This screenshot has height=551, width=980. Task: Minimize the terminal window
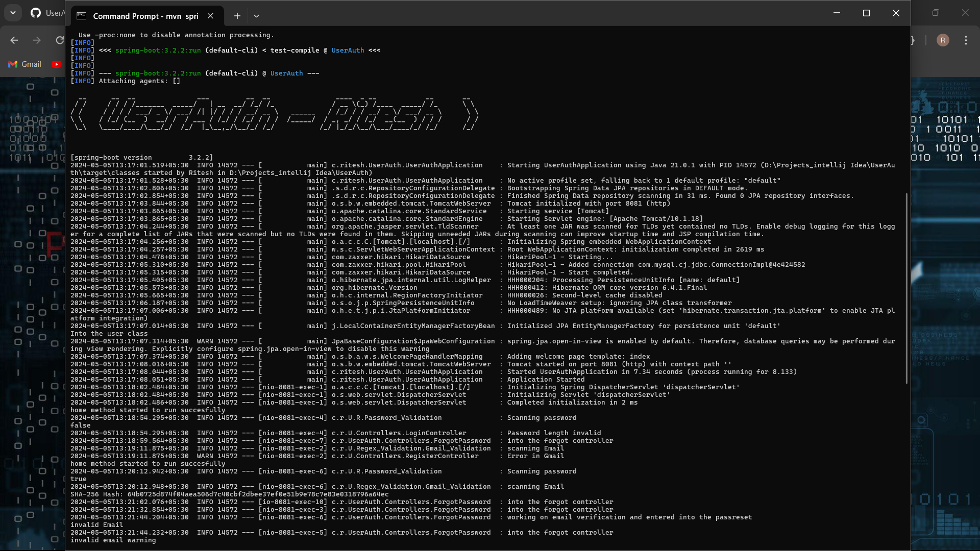coord(837,13)
